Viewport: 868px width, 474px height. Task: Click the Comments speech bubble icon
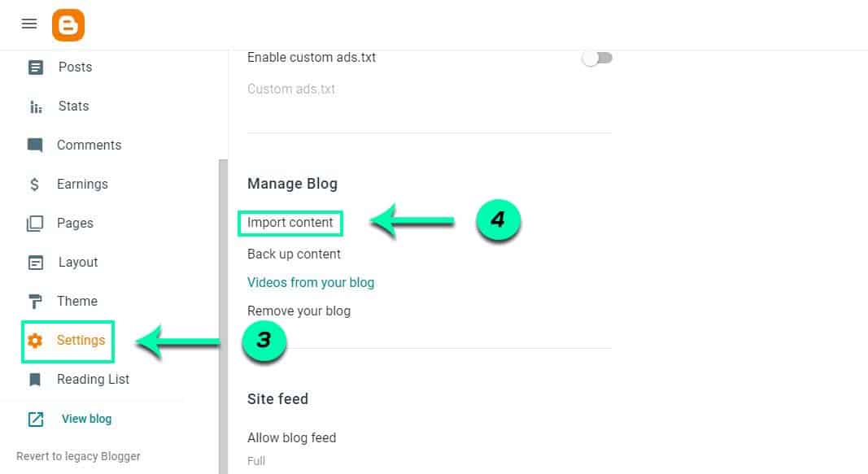point(35,146)
